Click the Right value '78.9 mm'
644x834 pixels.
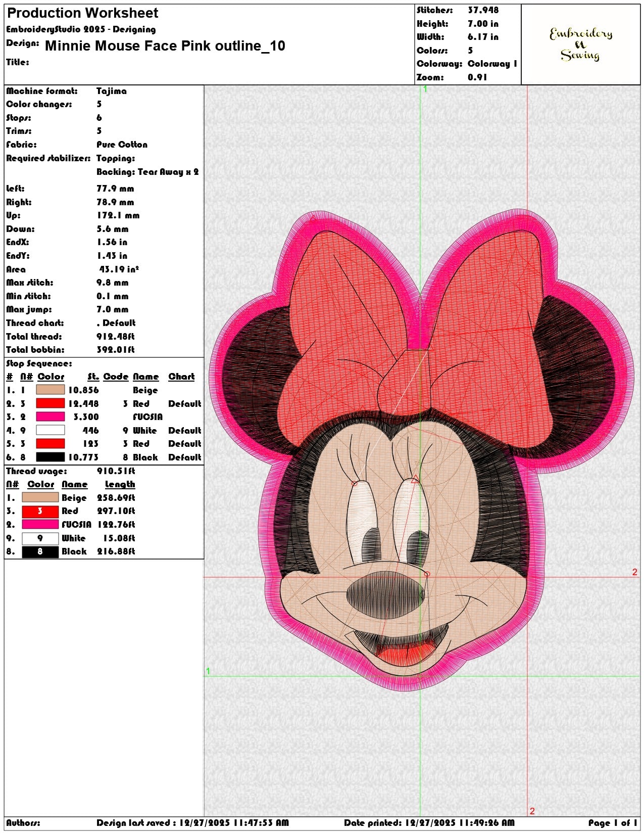click(115, 202)
